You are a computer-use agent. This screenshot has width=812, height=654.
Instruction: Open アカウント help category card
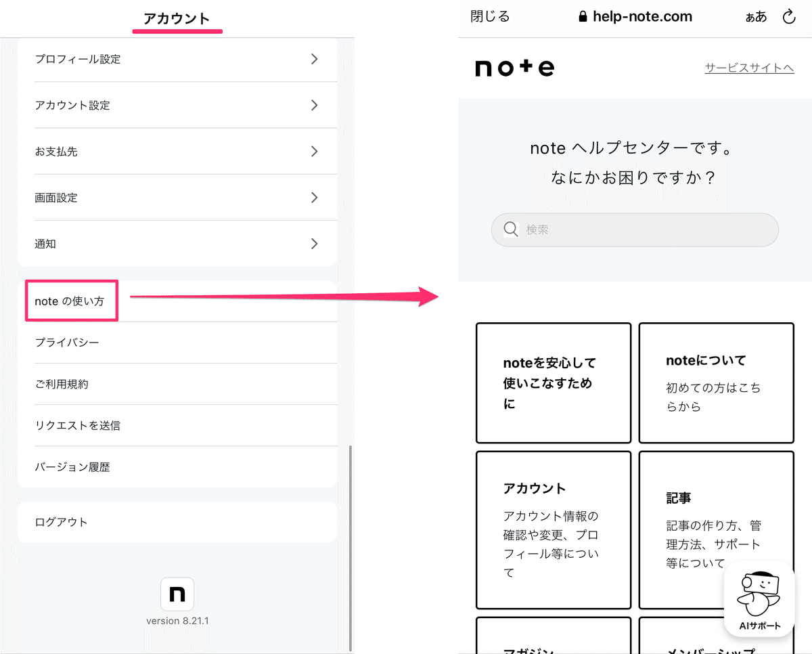coord(554,530)
